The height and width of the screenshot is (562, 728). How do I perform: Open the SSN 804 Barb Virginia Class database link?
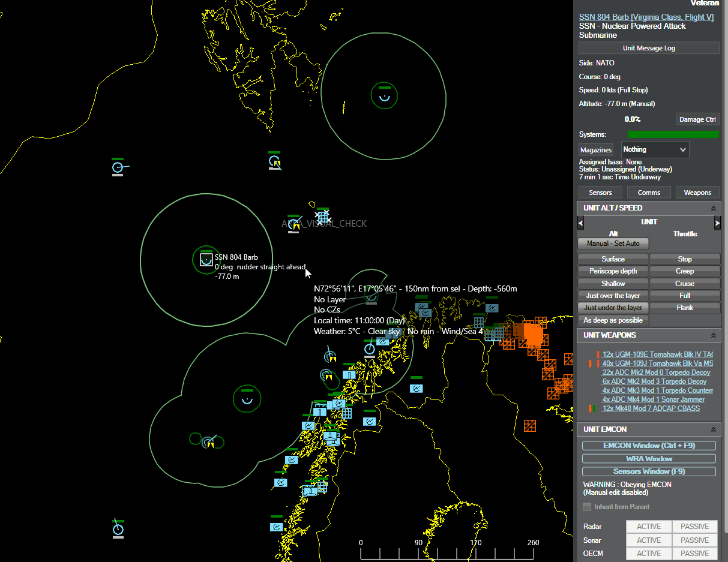click(646, 17)
